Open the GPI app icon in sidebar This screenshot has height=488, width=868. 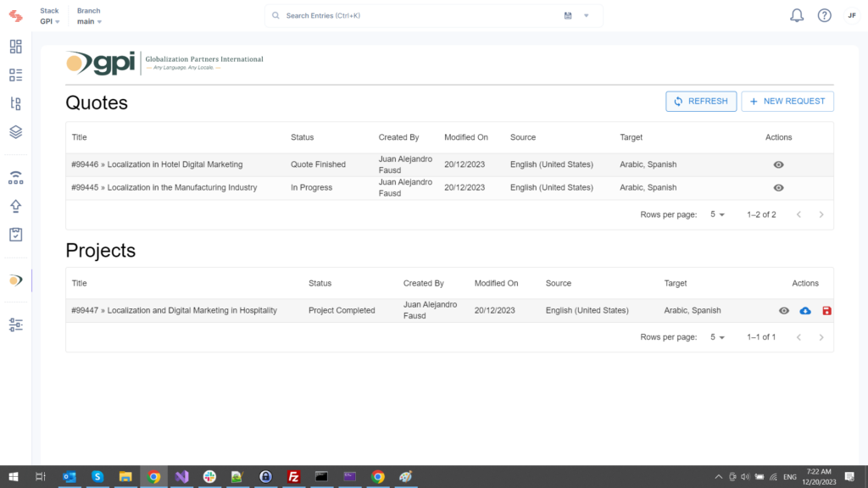[x=15, y=280]
